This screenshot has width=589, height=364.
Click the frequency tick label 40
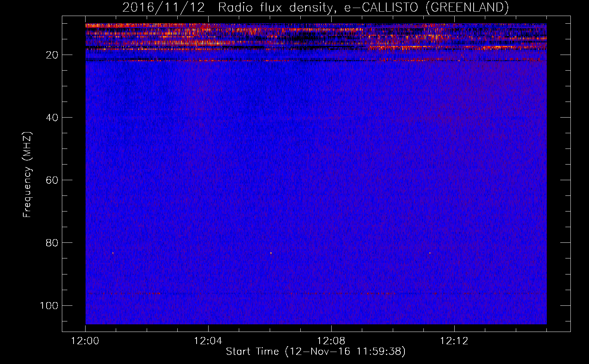(52, 118)
